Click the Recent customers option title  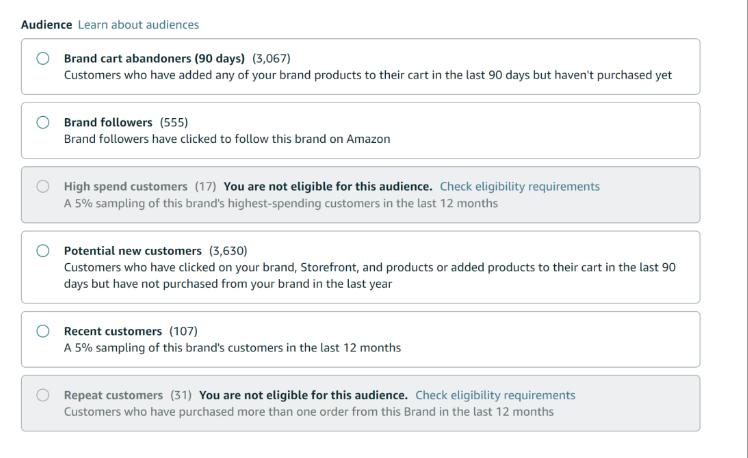(x=112, y=331)
